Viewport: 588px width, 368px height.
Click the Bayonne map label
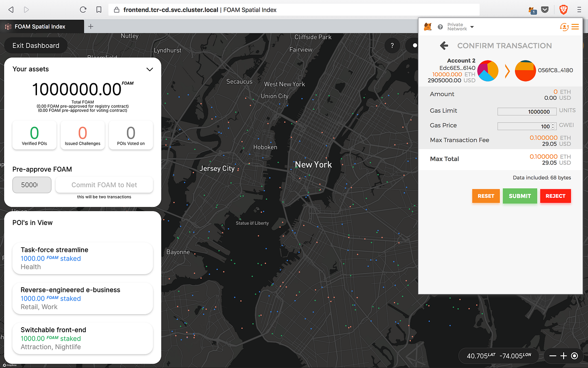click(x=178, y=252)
